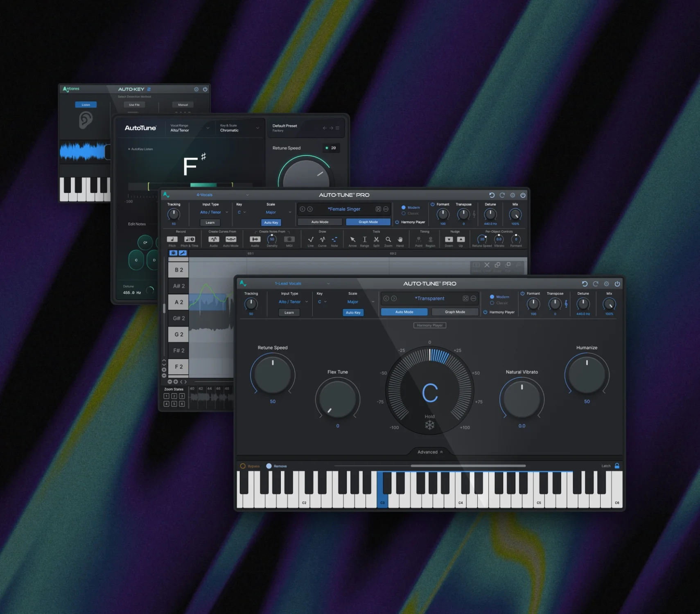Choose the Range I-beam tool
Image resolution: width=700 pixels, height=614 pixels.
[364, 239]
